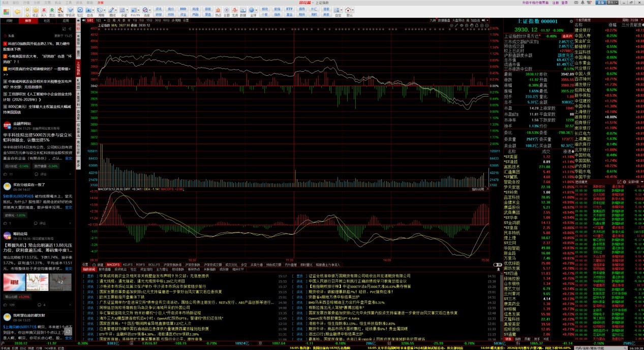Switch to the 股市直播 news tab
This screenshot has width=644, height=350.
(x=104, y=270)
